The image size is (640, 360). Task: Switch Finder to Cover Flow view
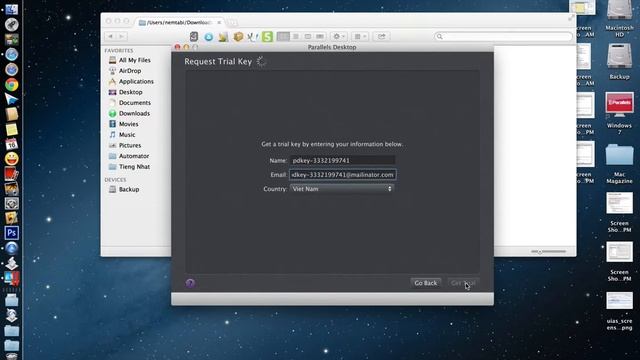pyautogui.click(x=320, y=36)
